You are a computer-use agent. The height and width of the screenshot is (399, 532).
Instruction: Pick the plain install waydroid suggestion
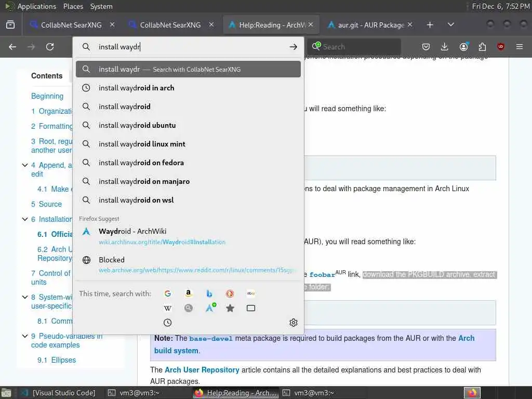(188, 107)
